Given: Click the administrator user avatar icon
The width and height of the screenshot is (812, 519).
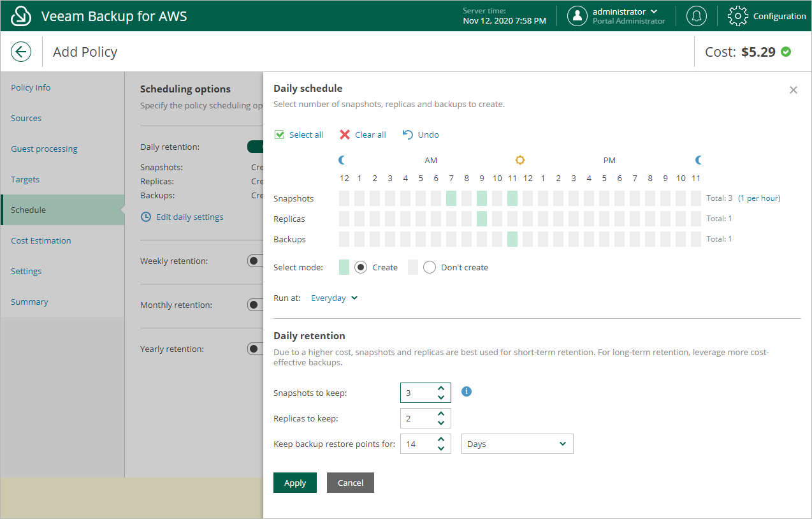Looking at the screenshot, I should [577, 16].
